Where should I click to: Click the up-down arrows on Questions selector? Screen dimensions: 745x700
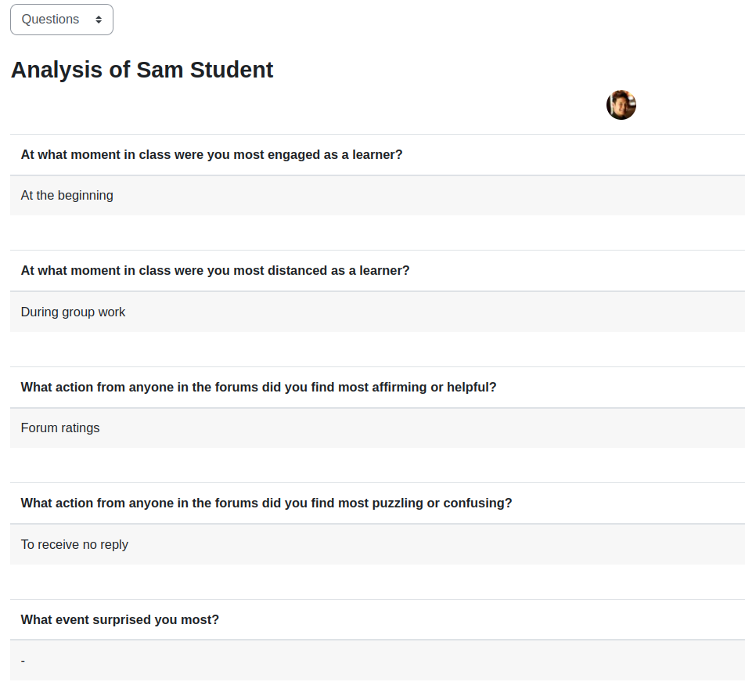pyautogui.click(x=99, y=20)
